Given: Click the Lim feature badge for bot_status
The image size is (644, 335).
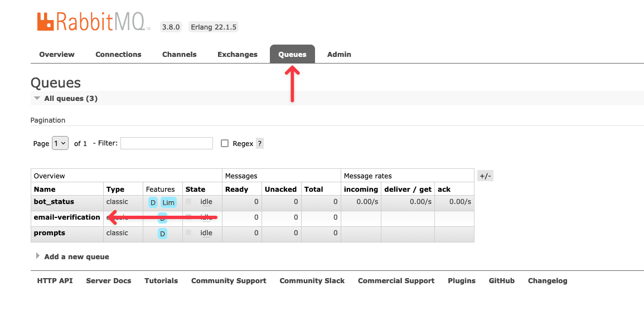Looking at the screenshot, I should tap(168, 202).
